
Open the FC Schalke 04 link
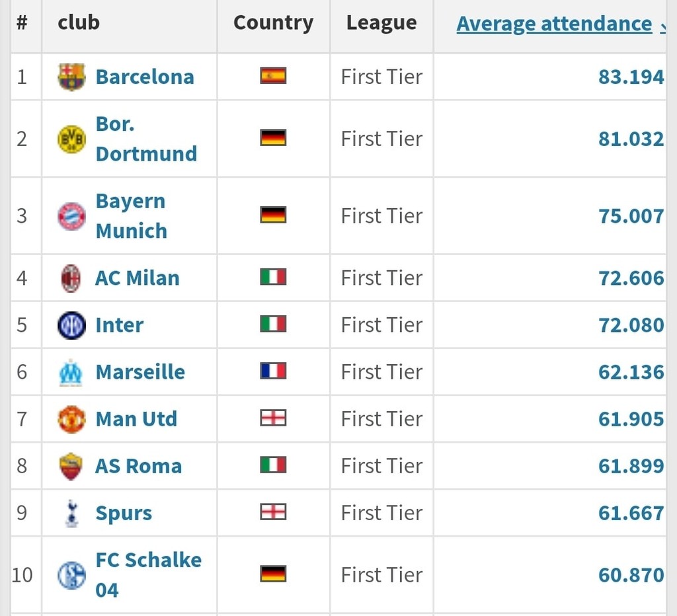click(x=149, y=575)
